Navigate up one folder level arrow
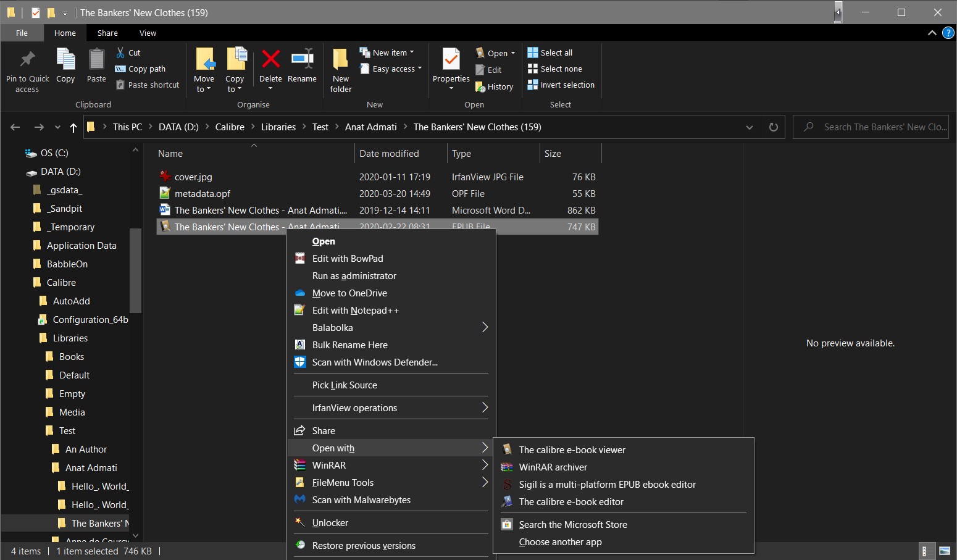This screenshot has width=957, height=560. pos(73,127)
